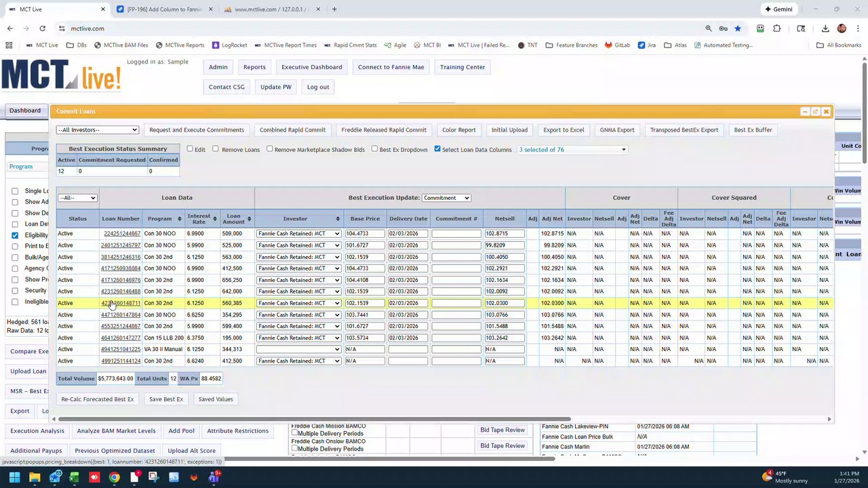The image size is (868, 488).
Task: Enable Remove Marketplace Shadow Bids checkbox
Action: click(x=270, y=149)
